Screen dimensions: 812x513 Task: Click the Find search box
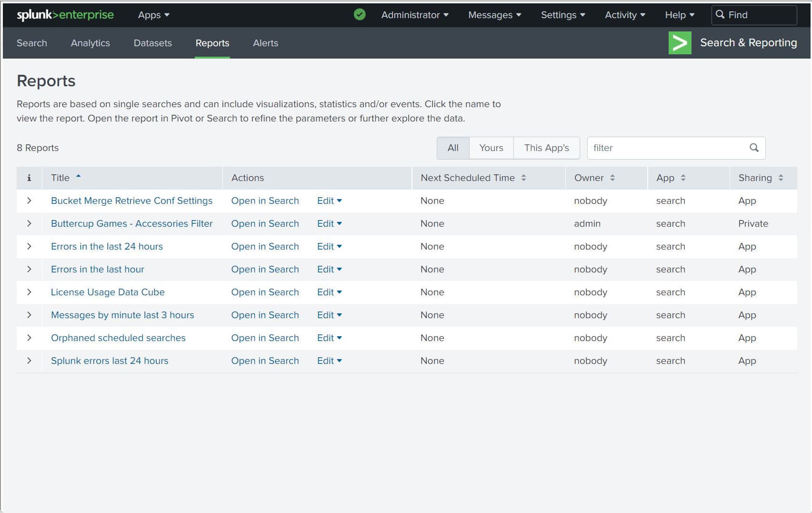click(x=754, y=15)
